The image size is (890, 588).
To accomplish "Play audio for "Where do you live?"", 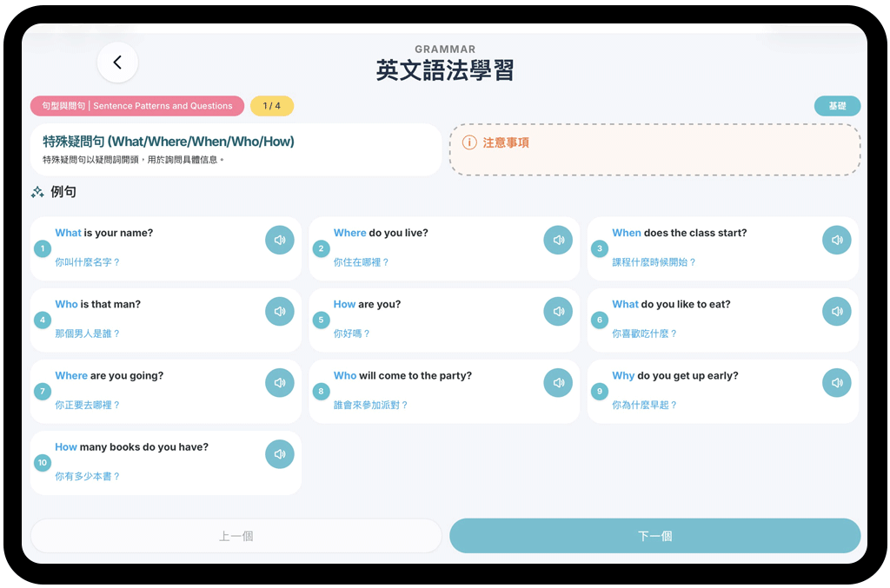I will pos(559,240).
